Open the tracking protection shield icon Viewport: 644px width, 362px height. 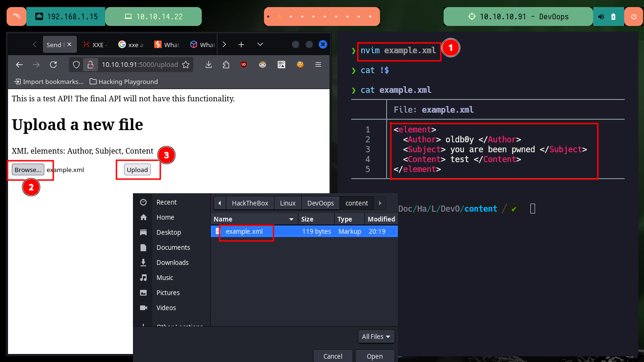(x=76, y=65)
